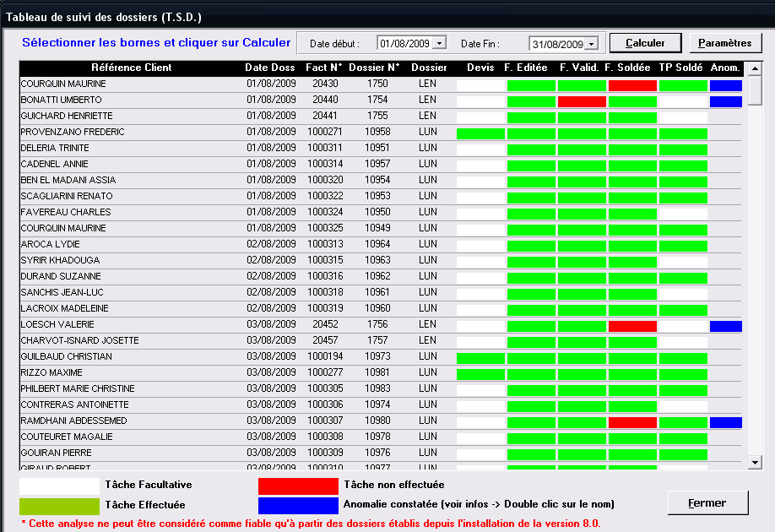775x532 pixels.
Task: Select client GUILBAUD CHRISTIAN
Action: coord(66,356)
